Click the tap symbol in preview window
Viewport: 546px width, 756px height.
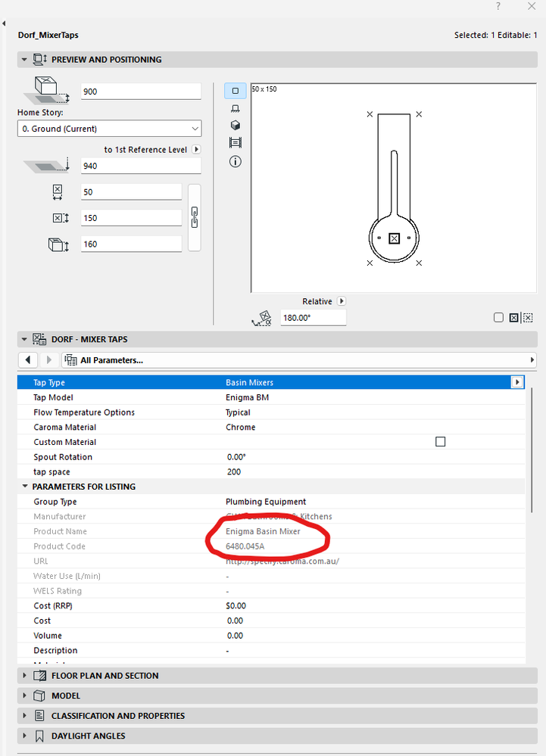[394, 188]
